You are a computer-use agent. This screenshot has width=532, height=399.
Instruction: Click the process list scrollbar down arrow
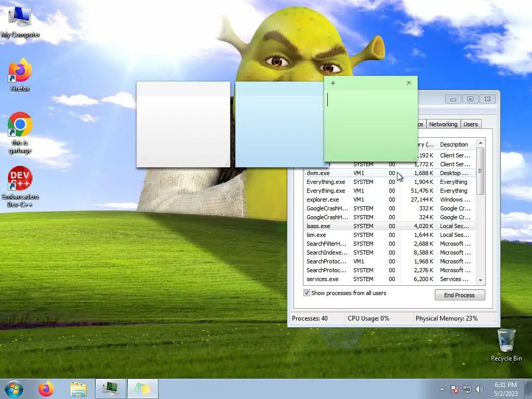[x=481, y=280]
